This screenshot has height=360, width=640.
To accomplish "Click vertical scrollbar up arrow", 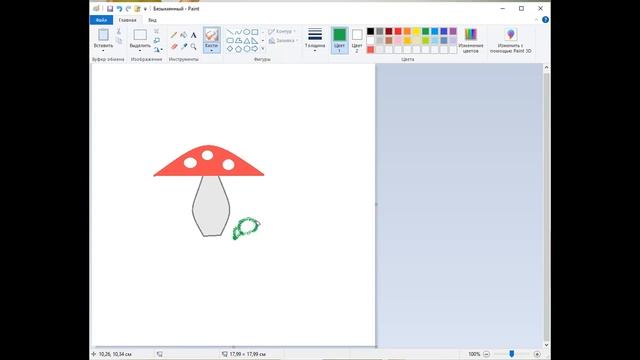I will [547, 67].
